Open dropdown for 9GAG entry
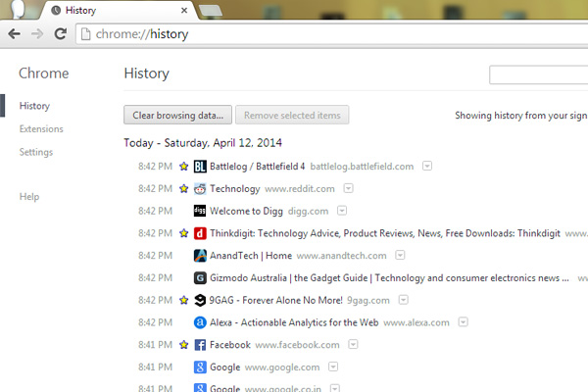The width and height of the screenshot is (588, 392). click(x=403, y=300)
